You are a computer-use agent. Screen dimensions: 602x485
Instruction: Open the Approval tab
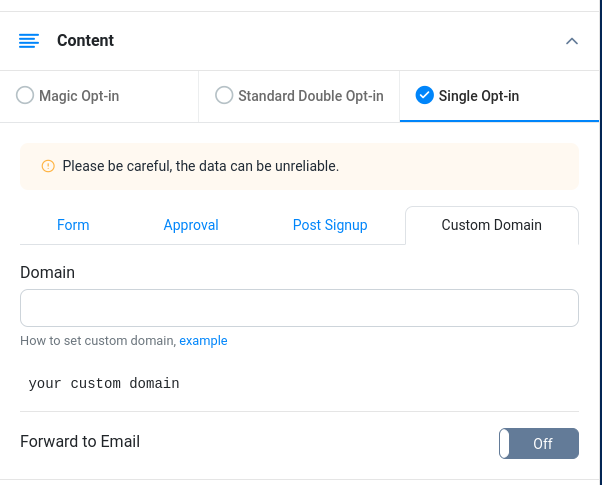[x=191, y=225]
